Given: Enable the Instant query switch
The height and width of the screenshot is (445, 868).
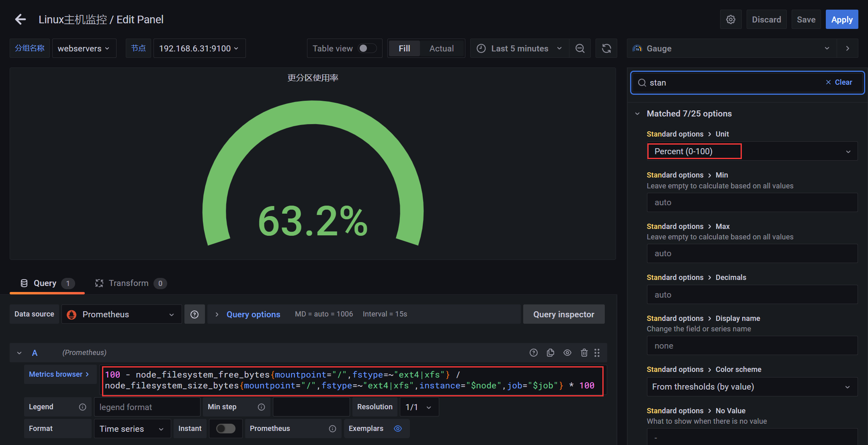Looking at the screenshot, I should tap(225, 429).
